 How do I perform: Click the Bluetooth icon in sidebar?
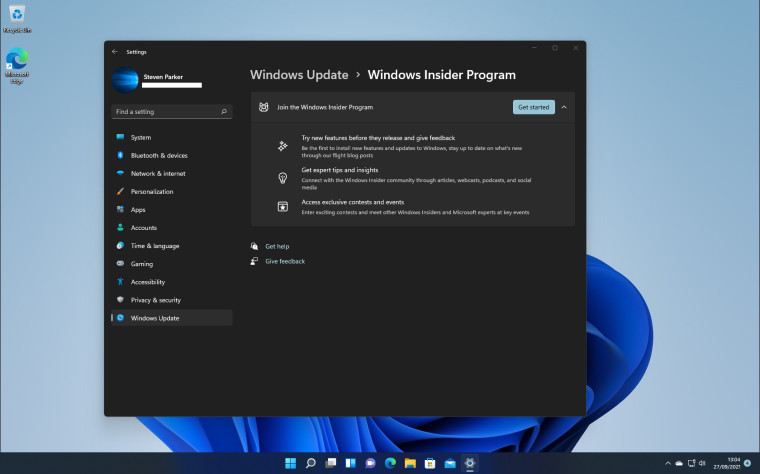[120, 155]
